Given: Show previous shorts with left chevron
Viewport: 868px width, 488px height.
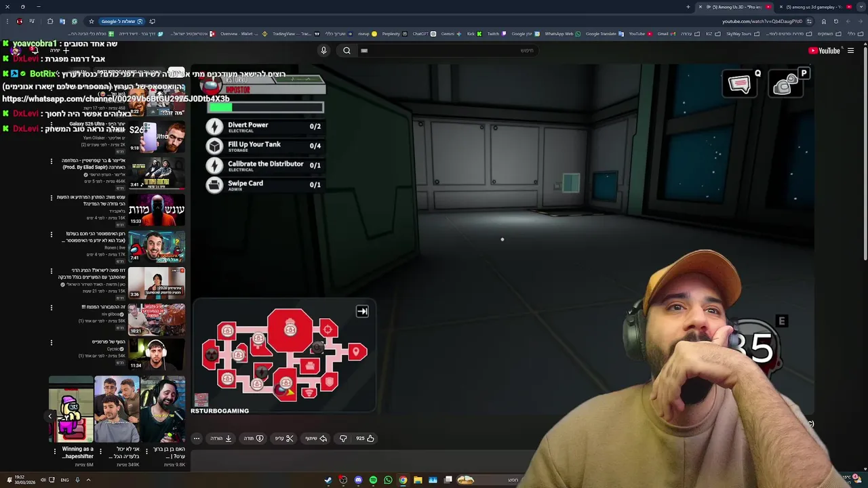Looking at the screenshot, I should pyautogui.click(x=50, y=416).
